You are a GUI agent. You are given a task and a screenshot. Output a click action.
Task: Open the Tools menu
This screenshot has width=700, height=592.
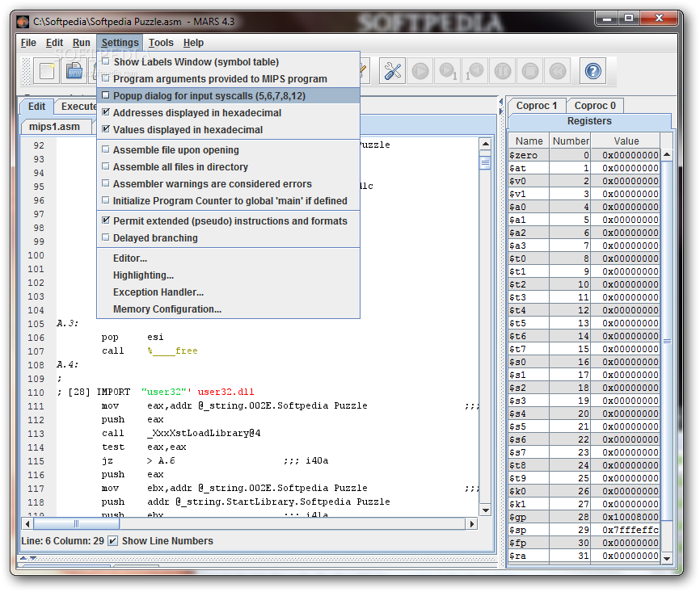tap(161, 43)
